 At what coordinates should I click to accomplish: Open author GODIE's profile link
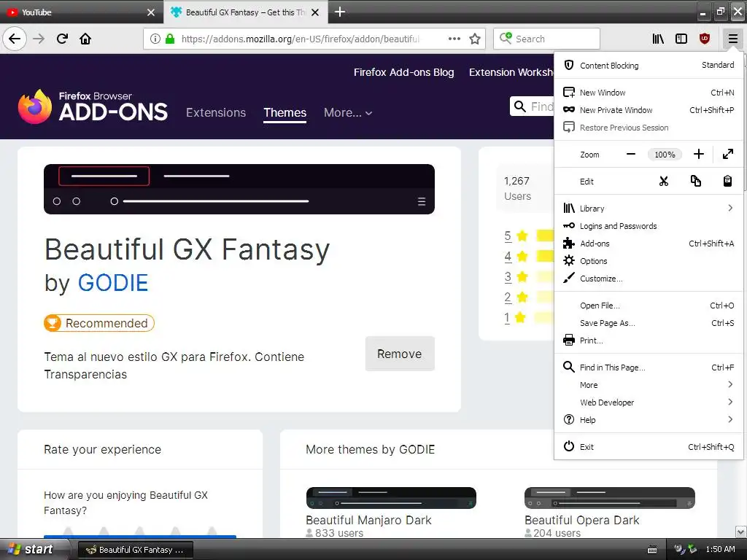point(113,283)
